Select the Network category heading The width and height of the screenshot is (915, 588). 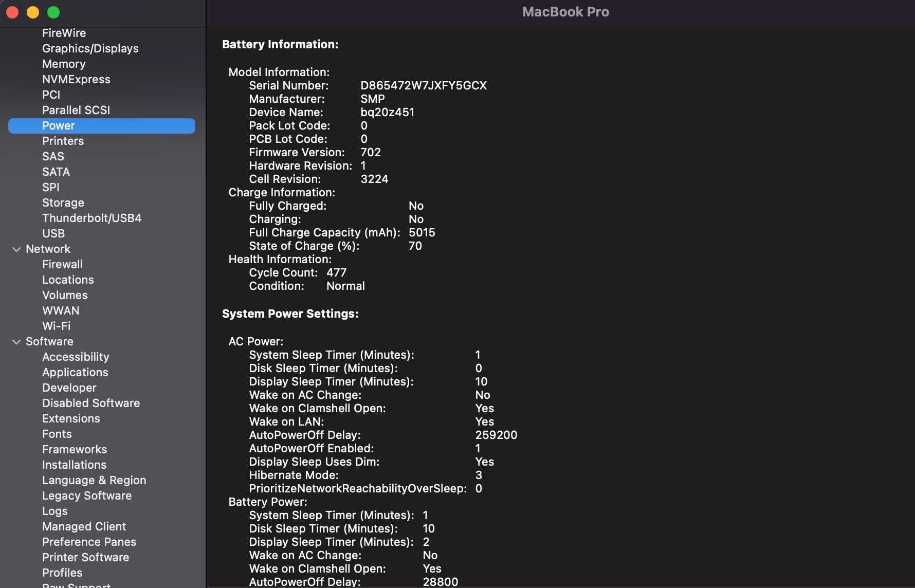point(48,249)
